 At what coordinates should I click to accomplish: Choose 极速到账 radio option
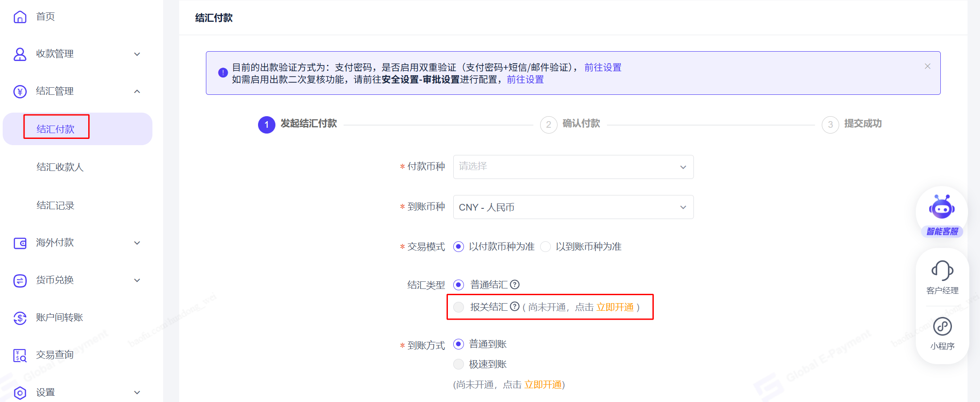coord(459,364)
